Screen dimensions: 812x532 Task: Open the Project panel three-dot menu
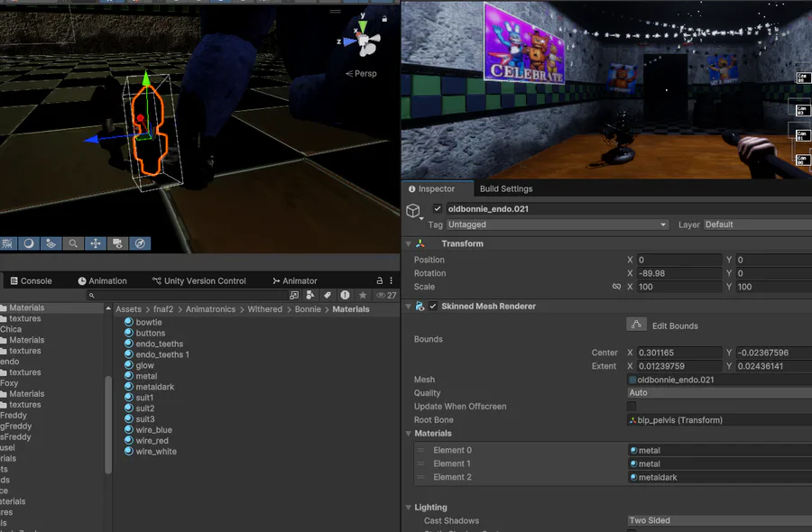(x=391, y=280)
